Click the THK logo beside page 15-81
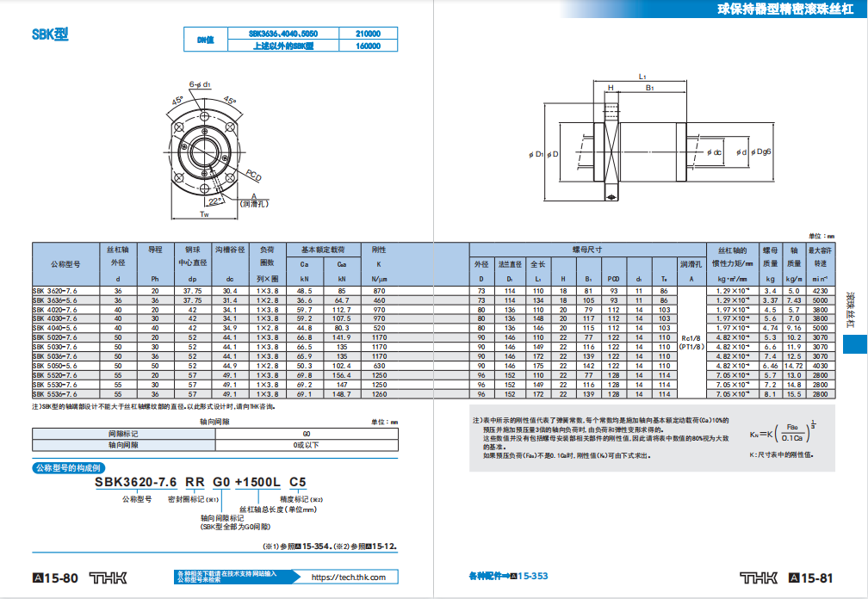The image size is (868, 599). click(759, 578)
